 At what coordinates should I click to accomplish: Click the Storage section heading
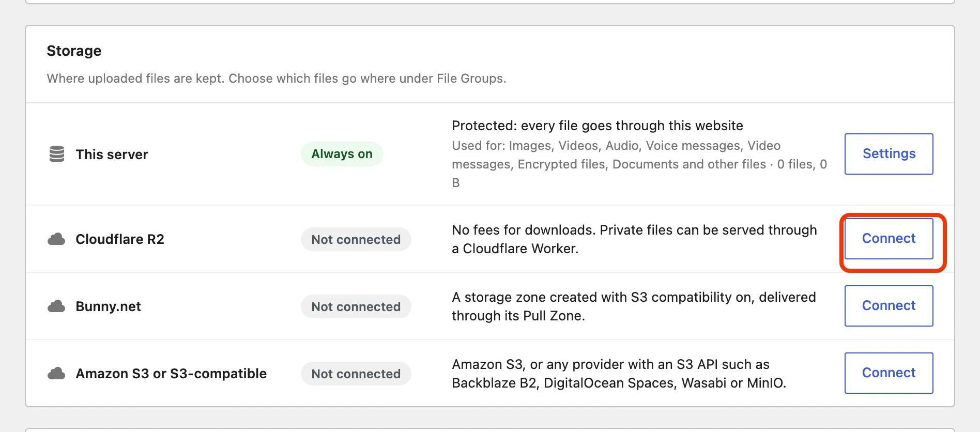click(x=74, y=51)
